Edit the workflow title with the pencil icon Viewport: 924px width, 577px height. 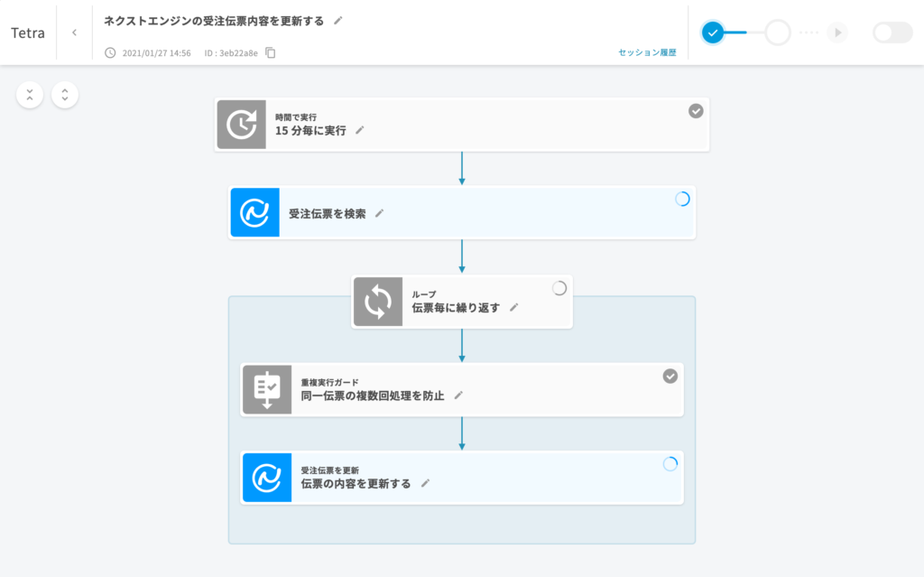337,21
